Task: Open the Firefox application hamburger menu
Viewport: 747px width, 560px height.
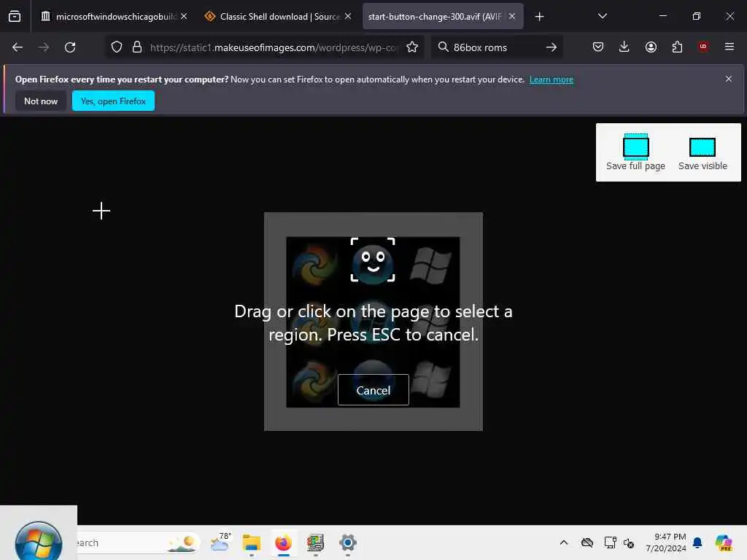Action: [x=729, y=47]
